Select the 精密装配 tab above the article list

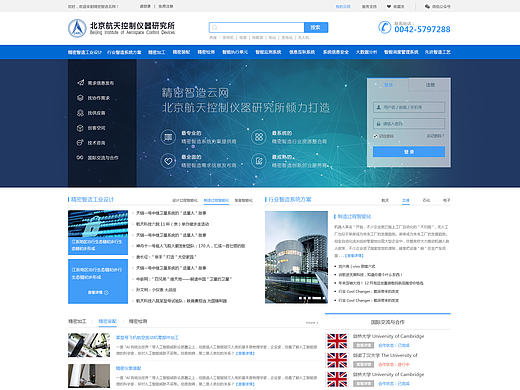(107, 321)
